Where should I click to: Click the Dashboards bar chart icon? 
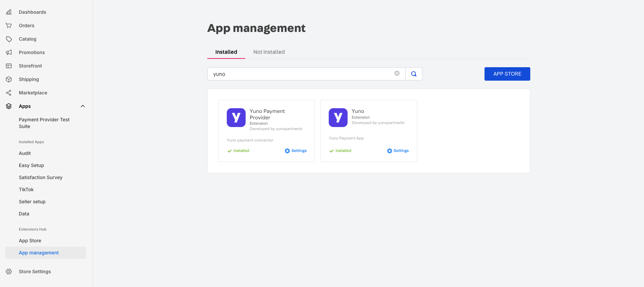click(x=9, y=12)
